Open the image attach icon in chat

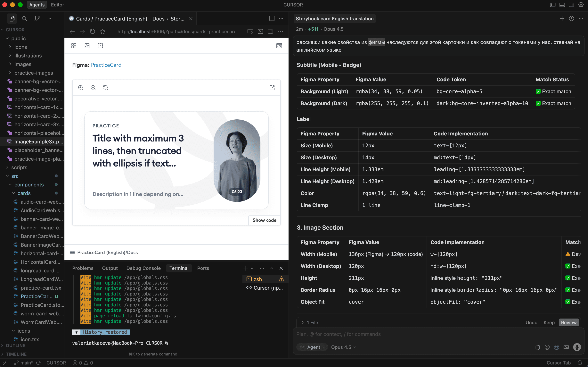[x=566, y=347]
